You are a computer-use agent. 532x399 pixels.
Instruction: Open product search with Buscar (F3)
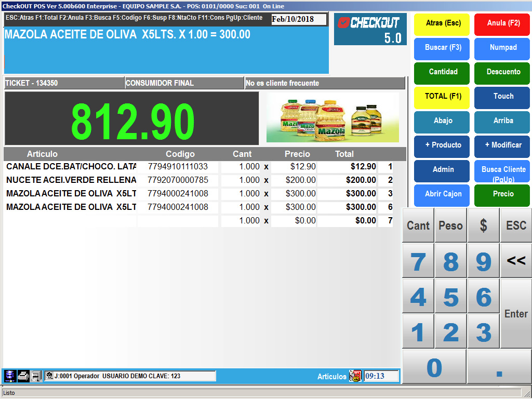442,49
